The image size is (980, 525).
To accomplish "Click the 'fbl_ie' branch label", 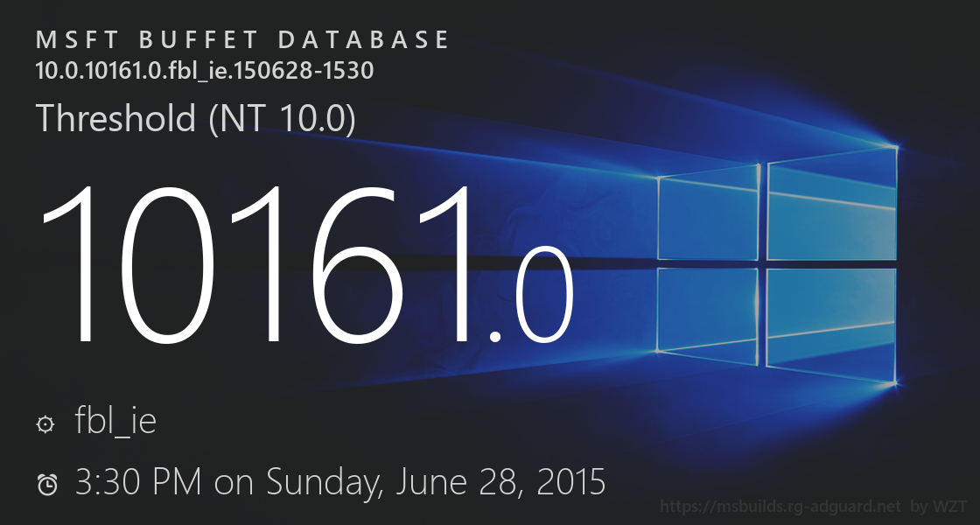I will (115, 419).
